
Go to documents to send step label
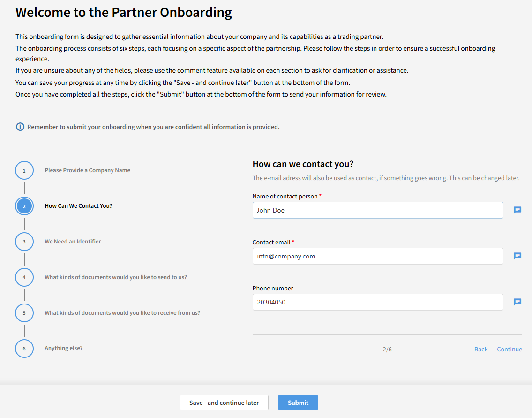pos(116,277)
